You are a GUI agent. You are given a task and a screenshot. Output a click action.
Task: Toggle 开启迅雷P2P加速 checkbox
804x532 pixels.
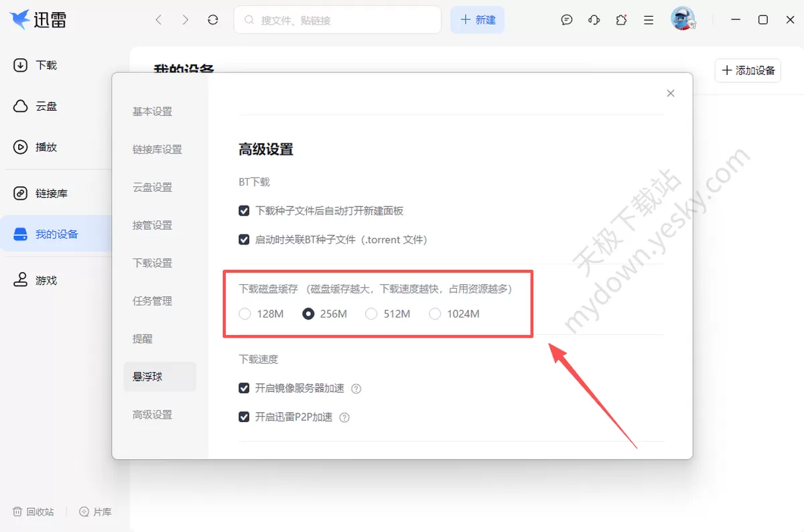tap(245, 417)
